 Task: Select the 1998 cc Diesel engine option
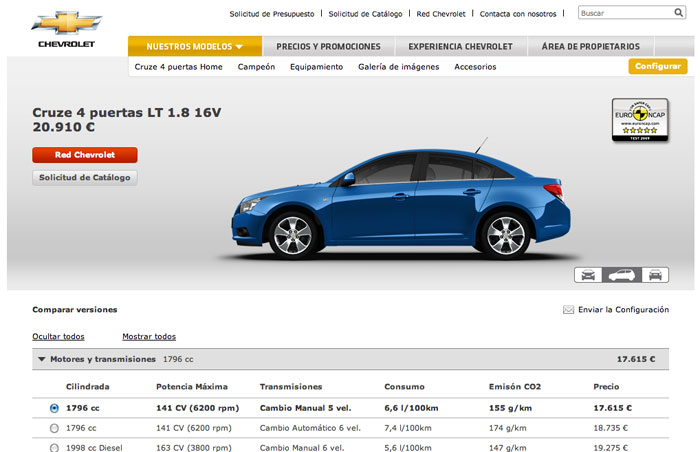coord(54,448)
